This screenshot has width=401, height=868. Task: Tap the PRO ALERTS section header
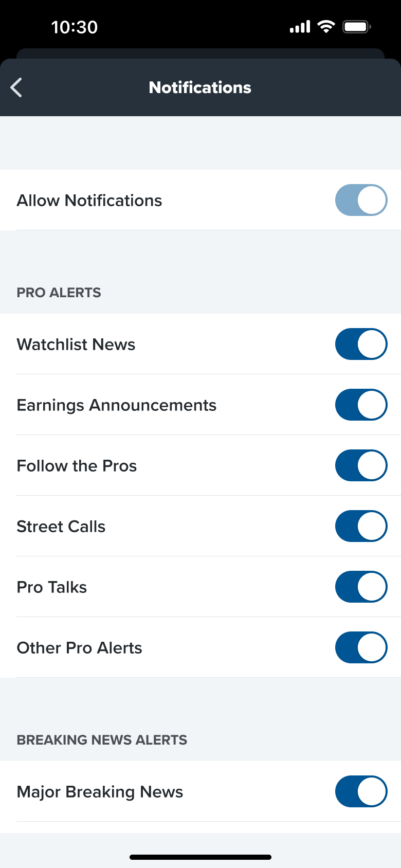pyautogui.click(x=59, y=293)
